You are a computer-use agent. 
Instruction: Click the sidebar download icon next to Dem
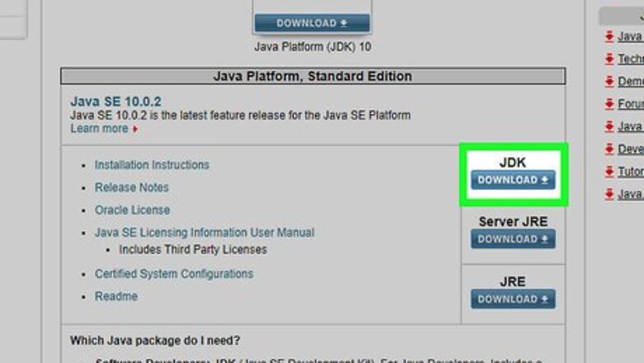tap(609, 82)
